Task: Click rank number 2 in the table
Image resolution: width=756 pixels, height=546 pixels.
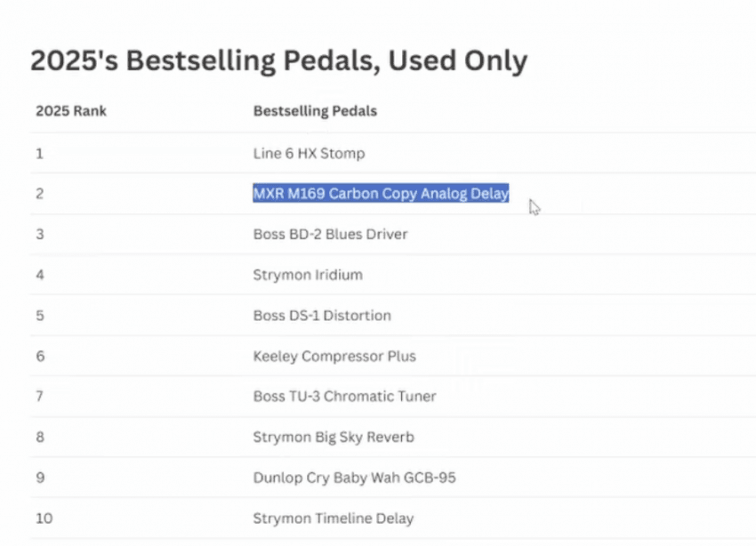Action: click(39, 193)
